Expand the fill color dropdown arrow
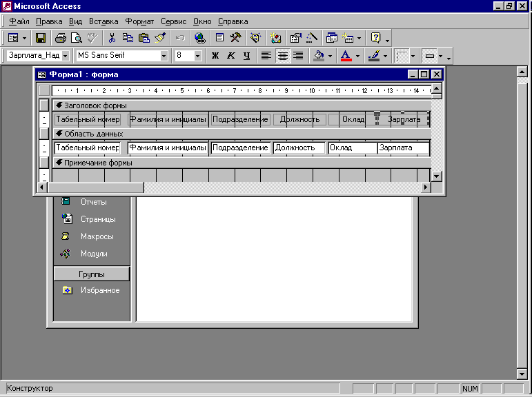The width and height of the screenshot is (532, 397). pos(330,56)
